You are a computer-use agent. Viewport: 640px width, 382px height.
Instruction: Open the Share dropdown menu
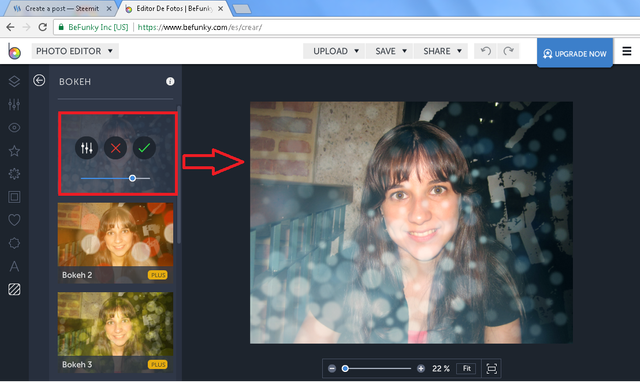coord(441,51)
